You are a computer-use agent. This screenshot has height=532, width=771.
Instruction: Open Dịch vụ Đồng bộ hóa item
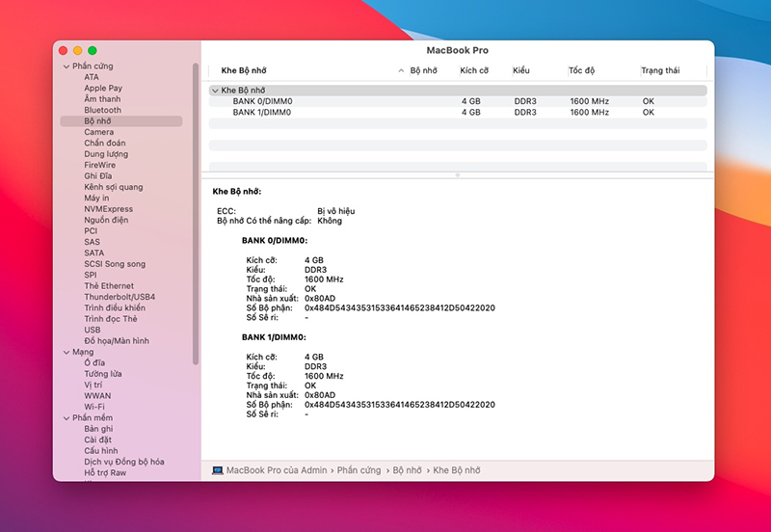tap(124, 462)
